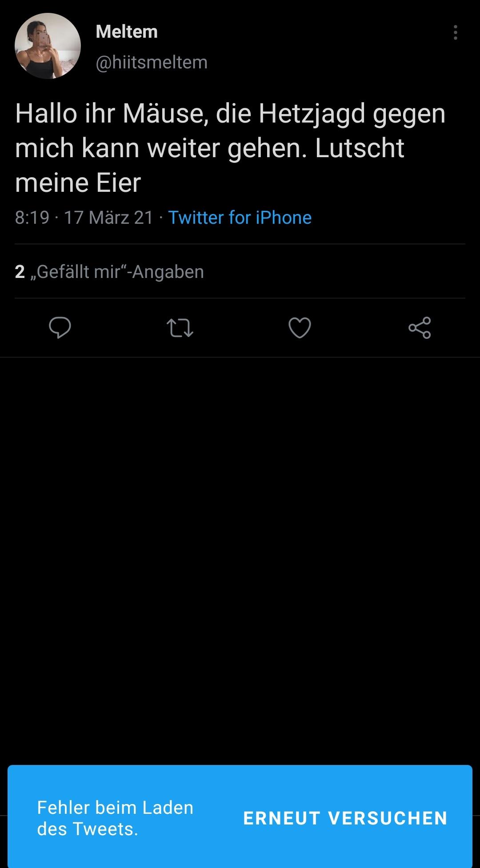
Task: Tap the bold like count number 2
Action: tap(20, 271)
